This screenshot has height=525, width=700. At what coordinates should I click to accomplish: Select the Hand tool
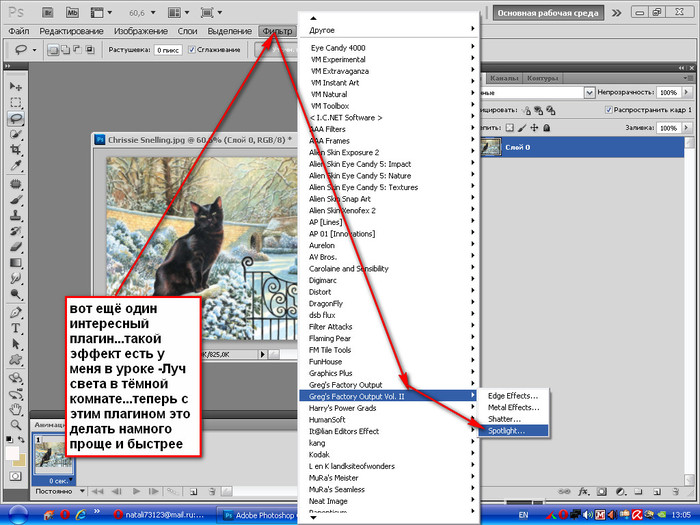click(x=16, y=409)
